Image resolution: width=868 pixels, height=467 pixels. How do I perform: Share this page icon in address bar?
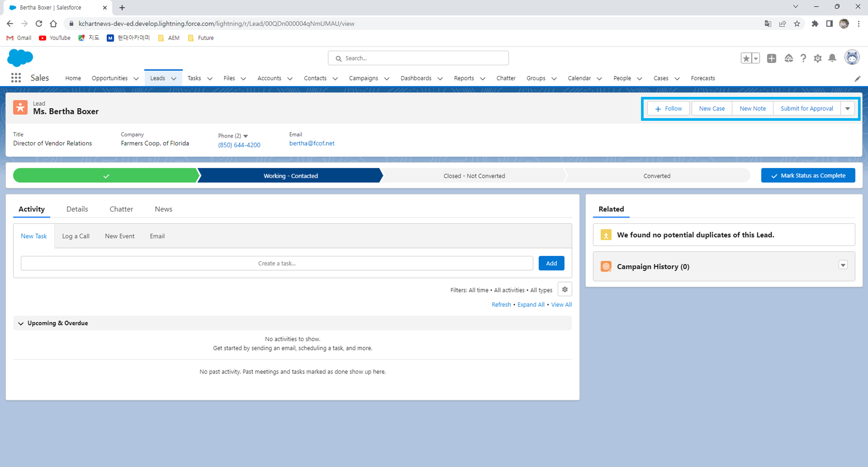(783, 24)
